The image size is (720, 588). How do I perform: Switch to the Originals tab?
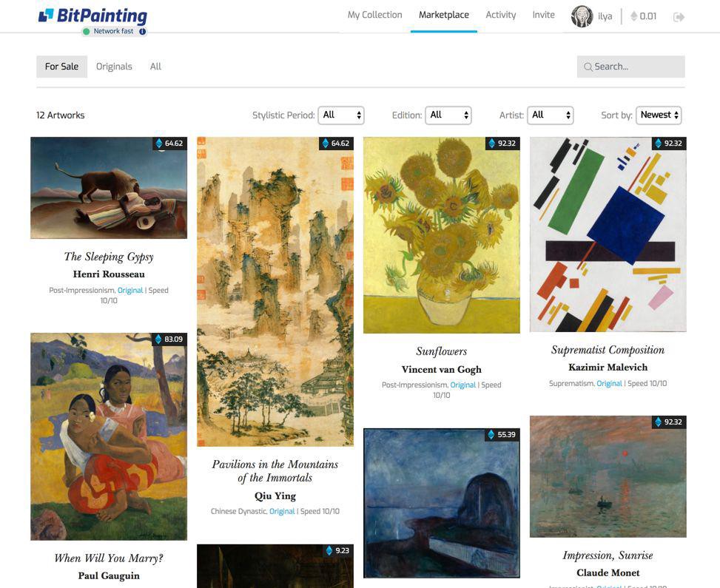click(x=114, y=67)
